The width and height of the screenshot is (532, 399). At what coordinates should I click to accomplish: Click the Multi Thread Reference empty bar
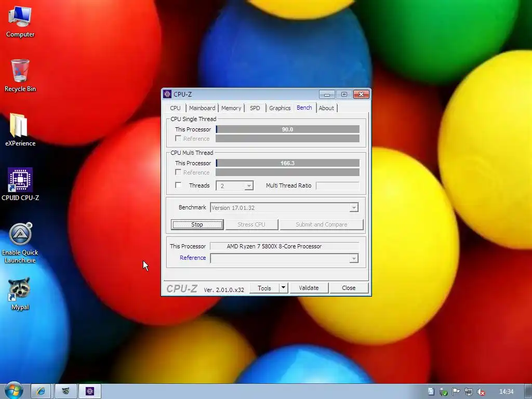(287, 172)
